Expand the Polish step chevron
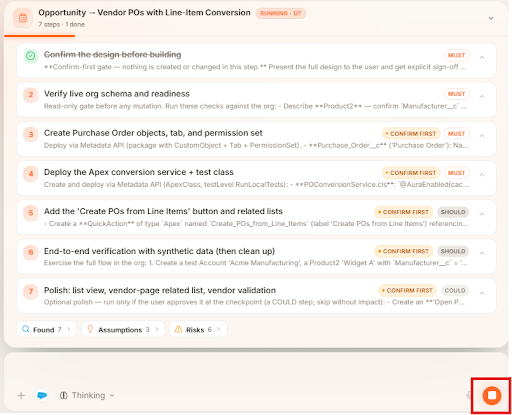Image resolution: width=512 pixels, height=415 pixels. pyautogui.click(x=482, y=293)
